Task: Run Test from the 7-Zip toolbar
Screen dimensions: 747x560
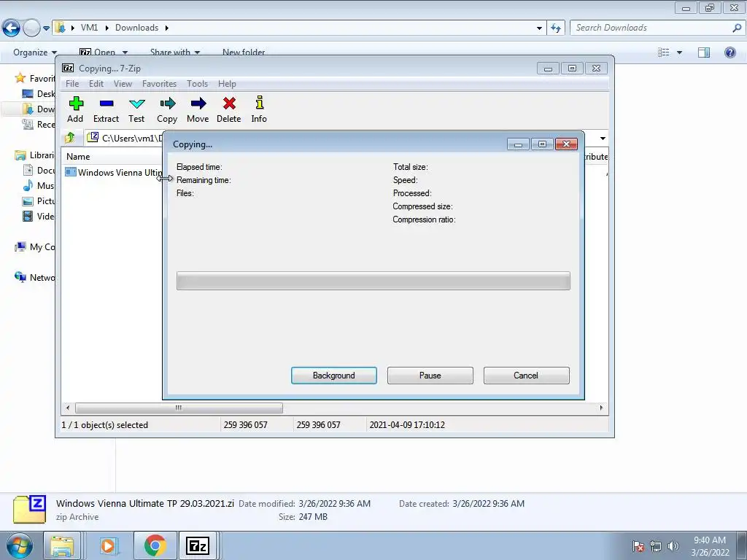Action: tap(136, 109)
